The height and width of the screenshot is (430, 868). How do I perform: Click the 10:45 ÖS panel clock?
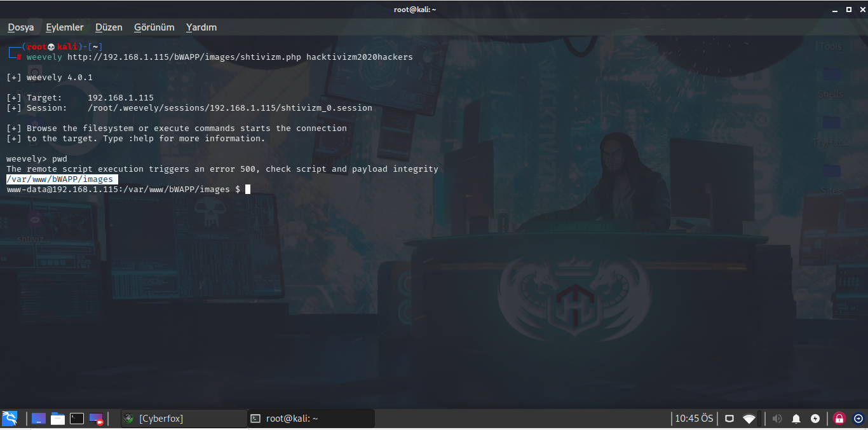694,419
